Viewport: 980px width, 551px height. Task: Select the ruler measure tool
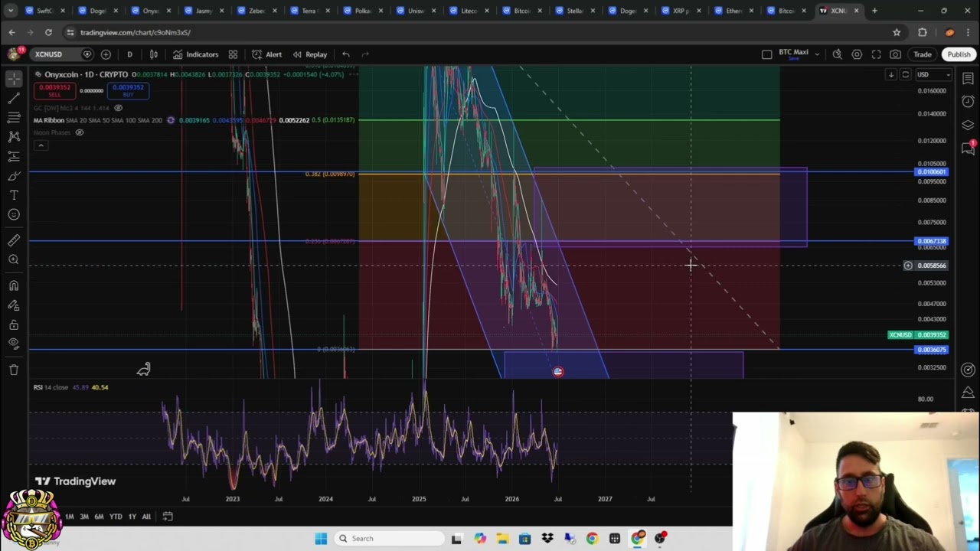click(x=14, y=240)
